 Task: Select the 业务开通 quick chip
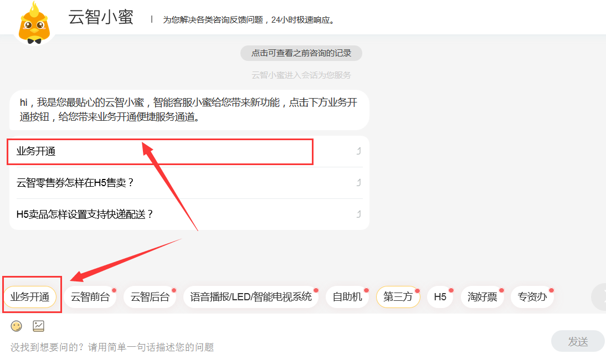point(30,297)
